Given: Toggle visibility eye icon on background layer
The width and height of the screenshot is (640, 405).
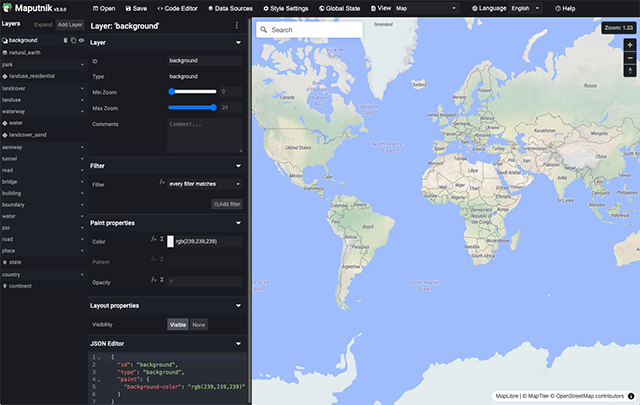Looking at the screenshot, I should point(81,40).
